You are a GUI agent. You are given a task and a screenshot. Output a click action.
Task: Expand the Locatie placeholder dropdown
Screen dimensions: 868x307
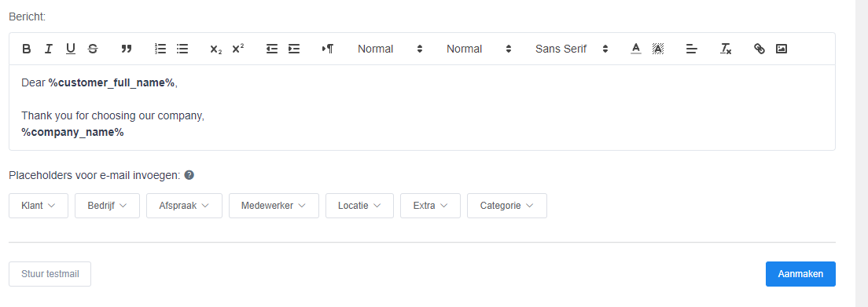[x=360, y=206]
